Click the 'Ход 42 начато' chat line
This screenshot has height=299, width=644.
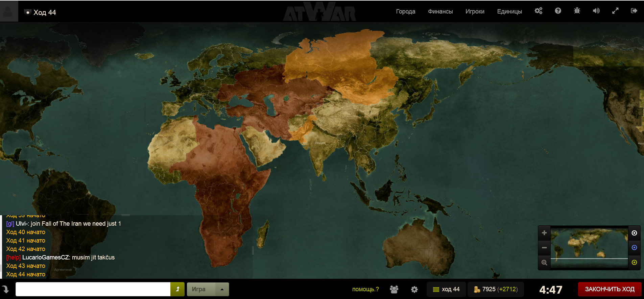(x=26, y=249)
